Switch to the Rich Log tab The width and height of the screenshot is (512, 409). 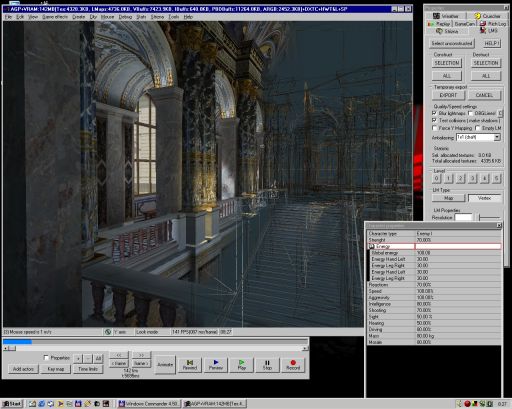coord(493,24)
